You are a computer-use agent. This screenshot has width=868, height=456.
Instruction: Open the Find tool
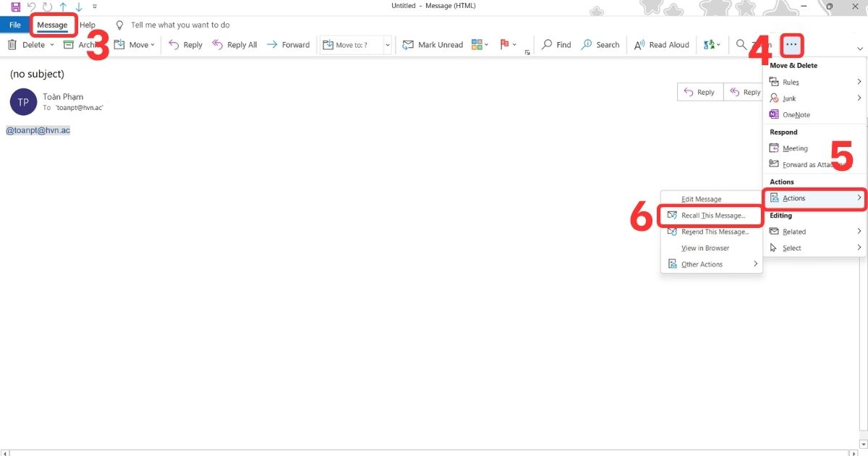pos(556,44)
